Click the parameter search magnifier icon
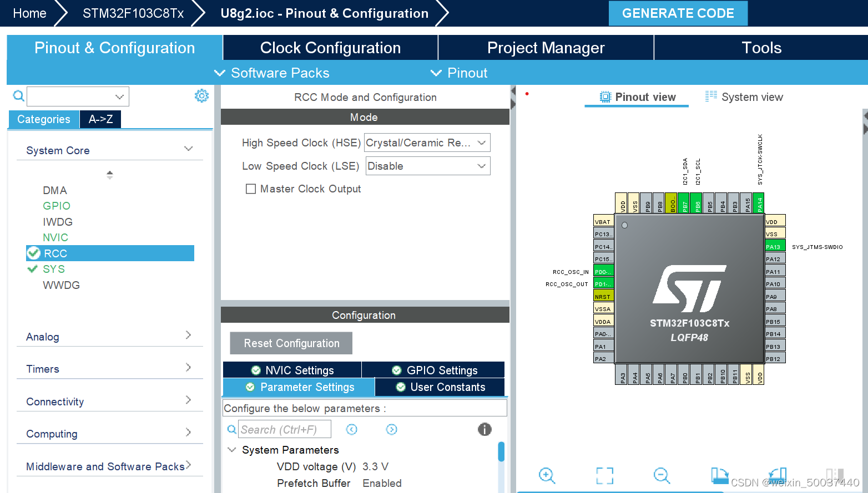868x493 pixels. 232,429
